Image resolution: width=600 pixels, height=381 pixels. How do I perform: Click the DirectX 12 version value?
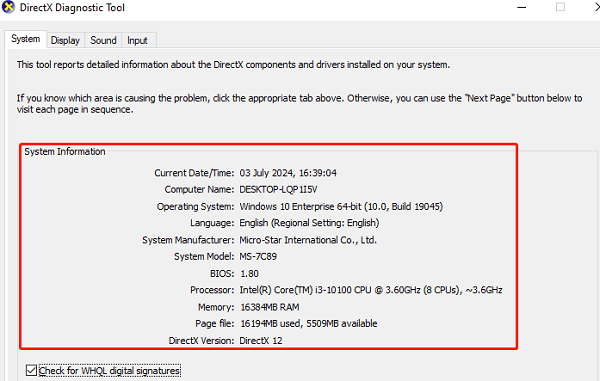click(261, 340)
